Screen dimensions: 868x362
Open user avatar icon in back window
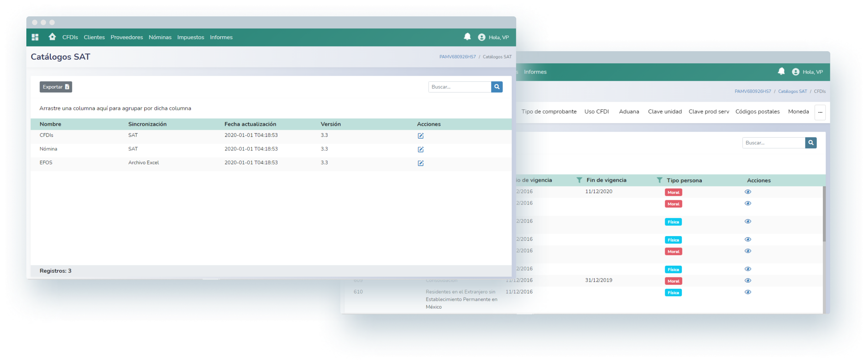[x=795, y=72]
